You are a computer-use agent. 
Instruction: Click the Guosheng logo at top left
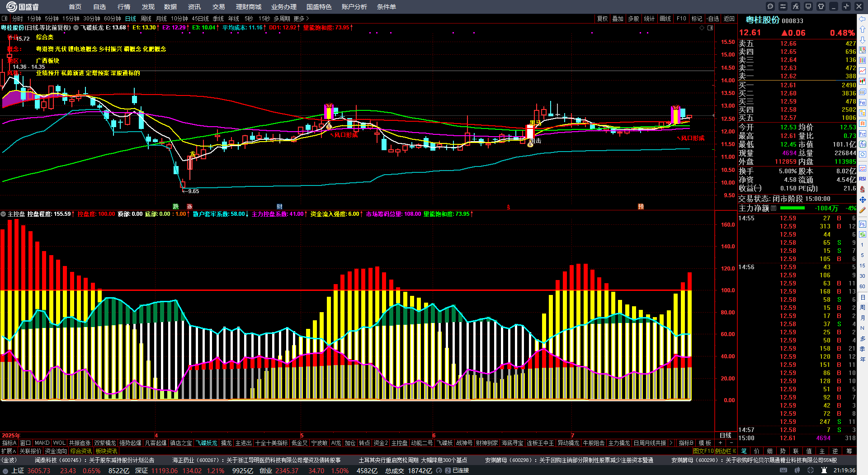[23, 6]
